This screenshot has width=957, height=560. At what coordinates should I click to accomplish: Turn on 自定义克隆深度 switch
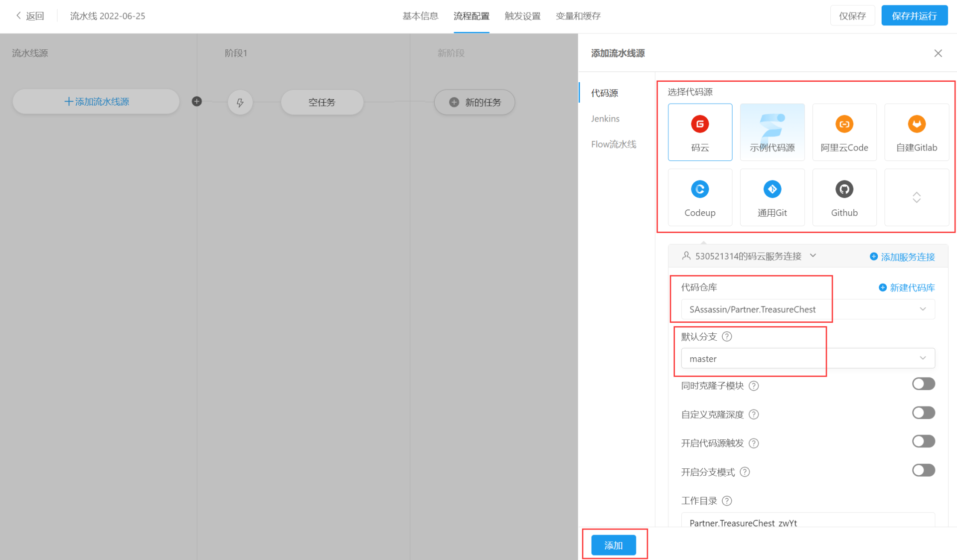click(x=923, y=413)
